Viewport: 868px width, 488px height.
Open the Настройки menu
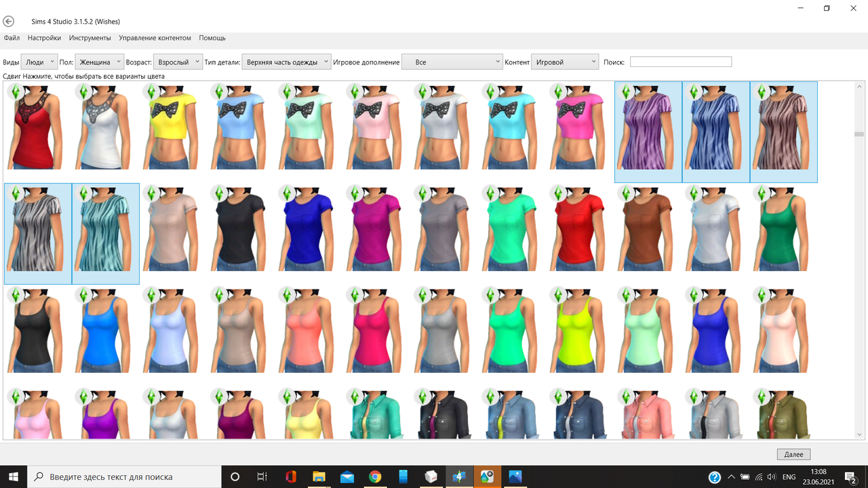pyautogui.click(x=44, y=38)
